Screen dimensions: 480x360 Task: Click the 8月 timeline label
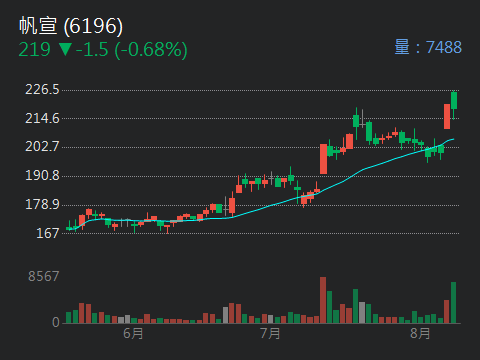[x=420, y=333]
